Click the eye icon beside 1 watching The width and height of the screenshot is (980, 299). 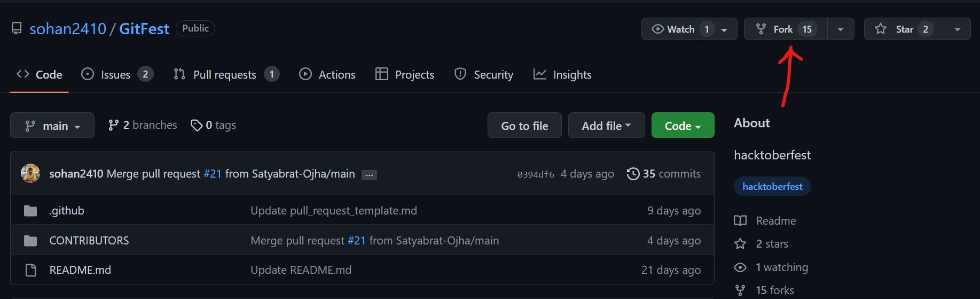click(740, 267)
